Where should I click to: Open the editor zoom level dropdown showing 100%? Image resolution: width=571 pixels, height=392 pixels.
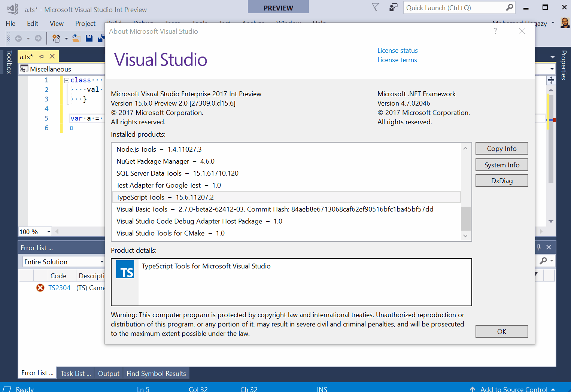[49, 232]
